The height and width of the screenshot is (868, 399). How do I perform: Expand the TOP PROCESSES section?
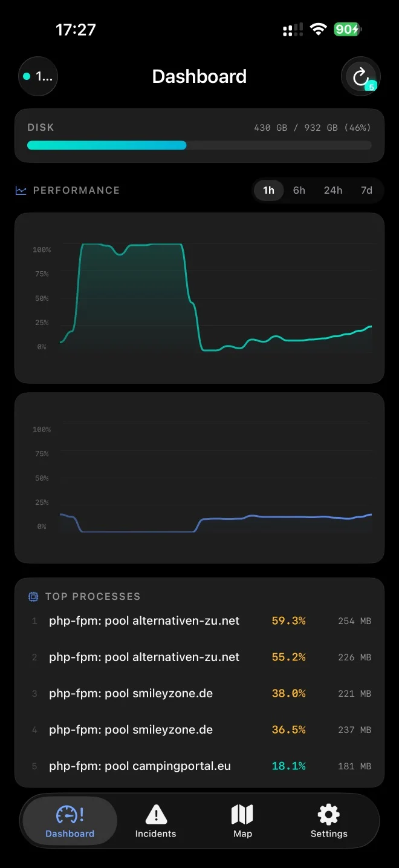(199, 596)
